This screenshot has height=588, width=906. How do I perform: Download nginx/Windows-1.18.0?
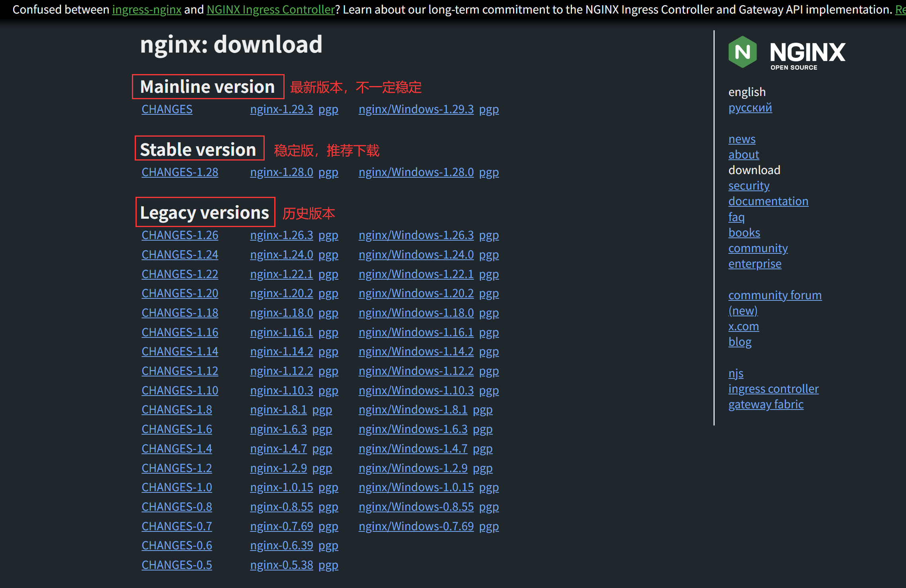[x=416, y=313]
